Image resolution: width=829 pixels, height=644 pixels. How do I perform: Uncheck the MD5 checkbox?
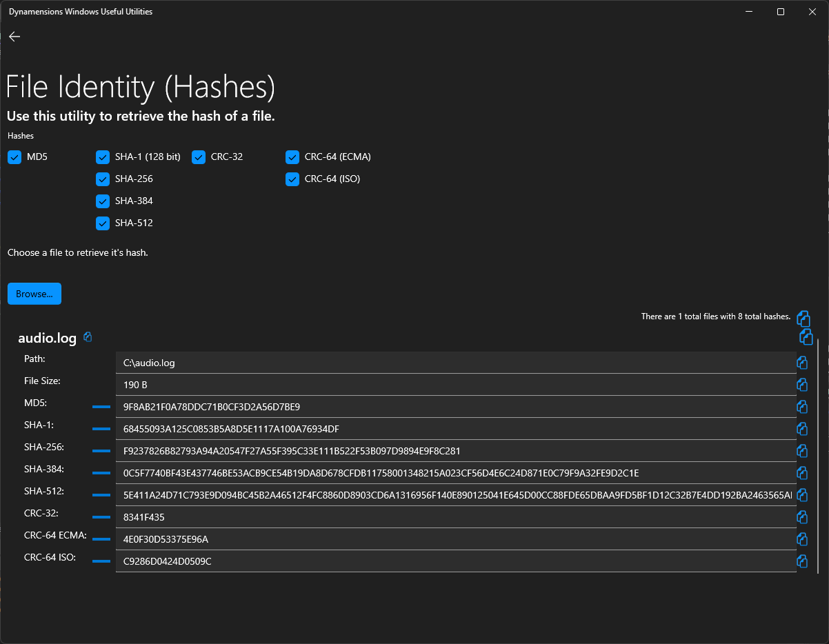tap(14, 157)
